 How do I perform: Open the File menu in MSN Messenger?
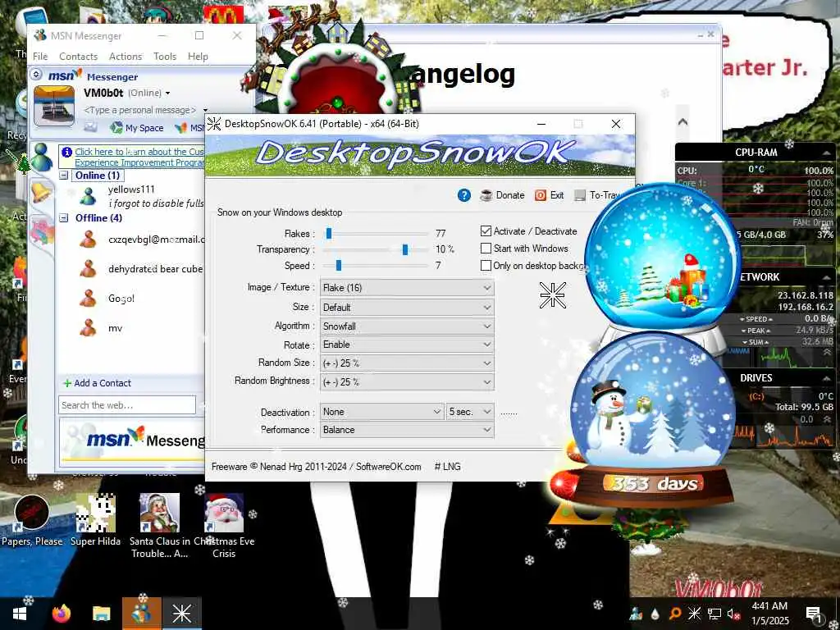pos(39,57)
